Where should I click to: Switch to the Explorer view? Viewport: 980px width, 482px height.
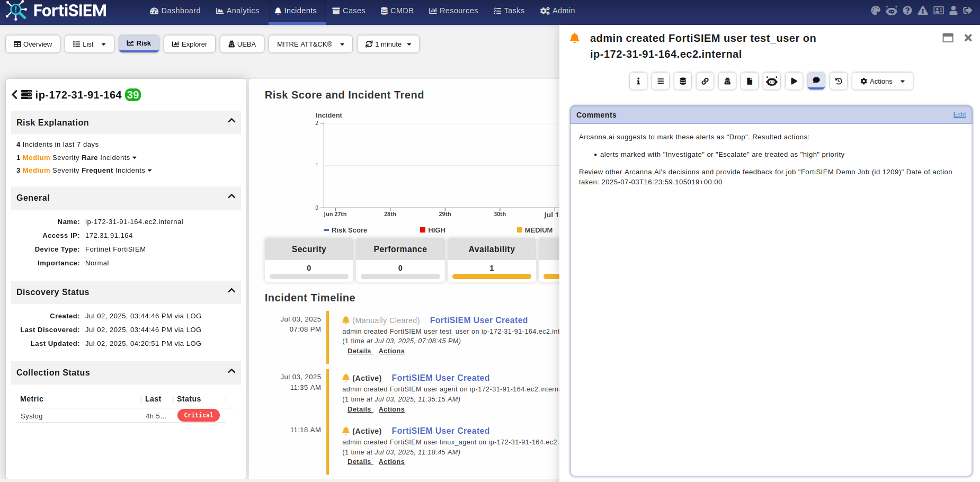(x=190, y=44)
